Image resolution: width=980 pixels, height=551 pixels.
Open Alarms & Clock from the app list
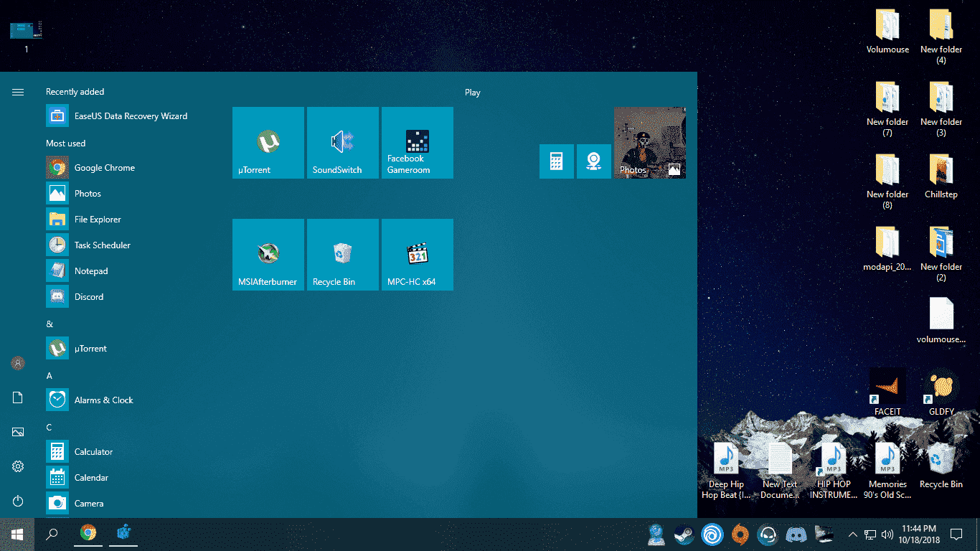click(x=105, y=400)
